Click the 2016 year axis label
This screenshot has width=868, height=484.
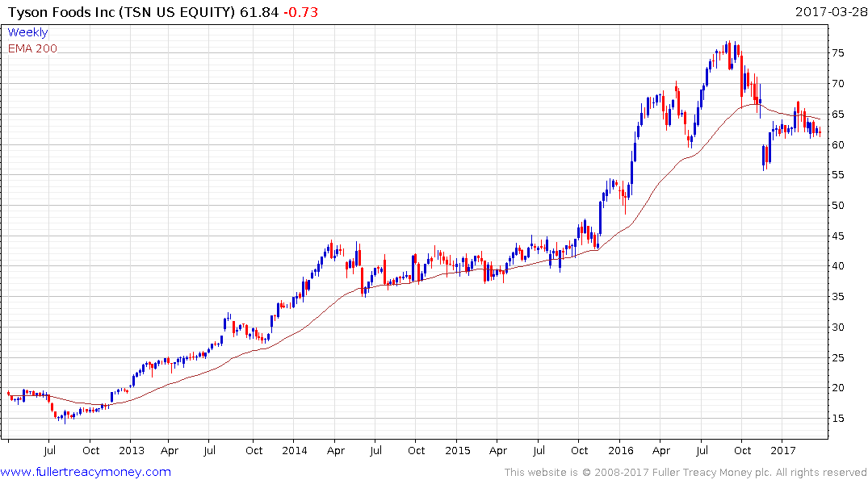(621, 450)
